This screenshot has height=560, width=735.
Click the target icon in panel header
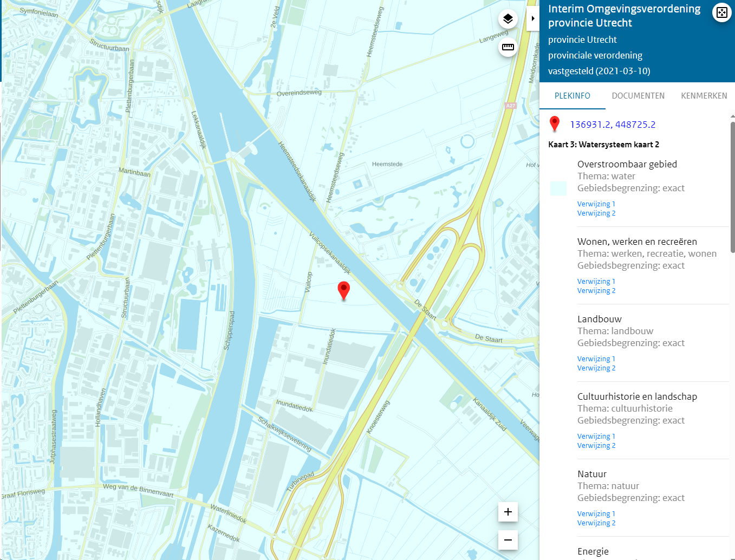(x=721, y=12)
